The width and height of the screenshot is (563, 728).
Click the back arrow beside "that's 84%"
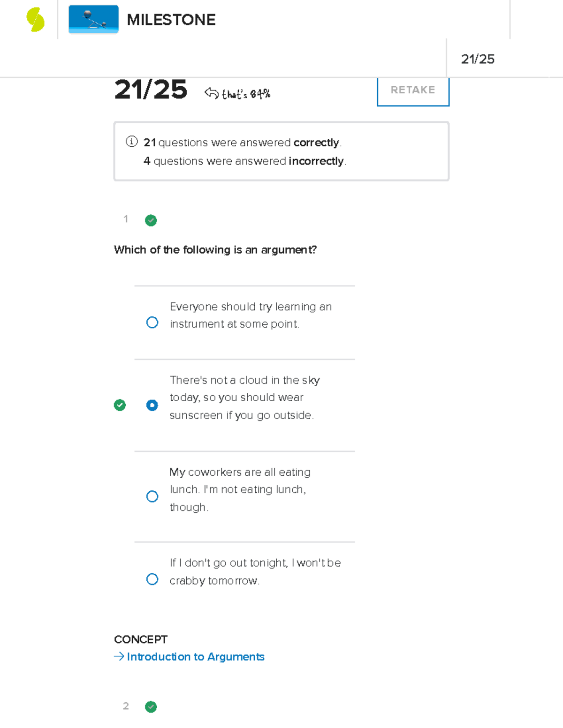pos(212,93)
